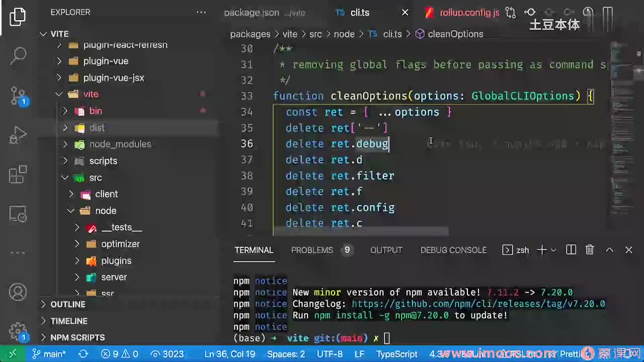This screenshot has height=362, width=644.
Task: Expand the bin folder chevron
Action: point(65,111)
